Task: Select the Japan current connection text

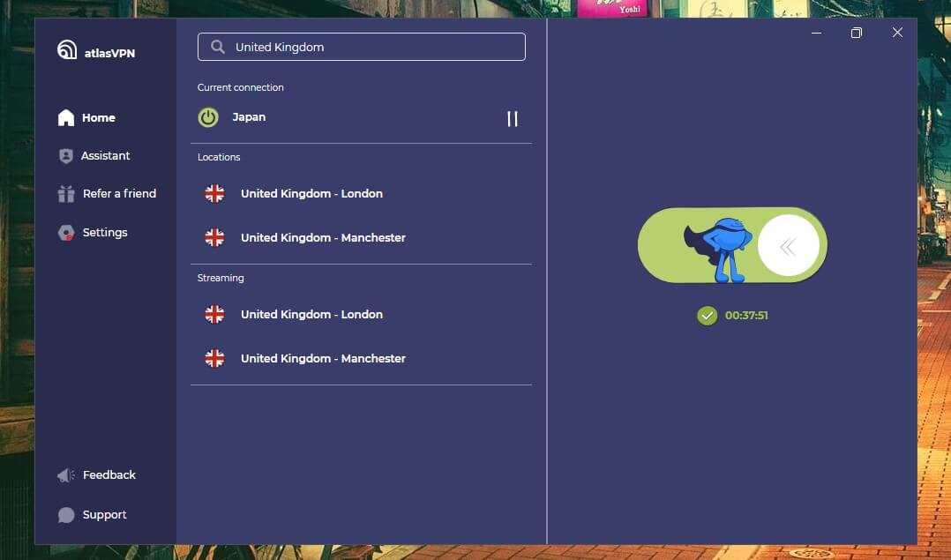Action: click(x=250, y=117)
